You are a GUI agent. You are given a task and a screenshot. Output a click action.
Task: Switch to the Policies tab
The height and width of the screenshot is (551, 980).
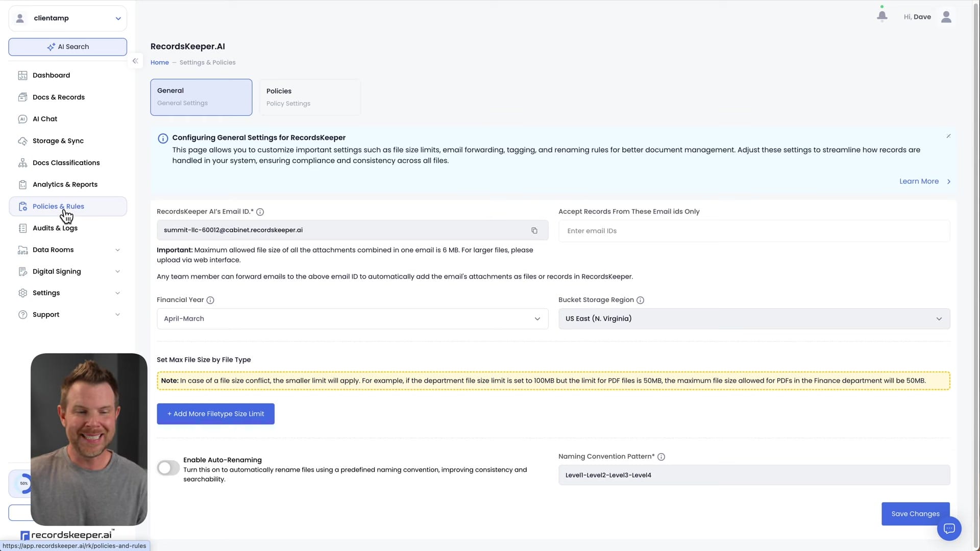click(310, 97)
